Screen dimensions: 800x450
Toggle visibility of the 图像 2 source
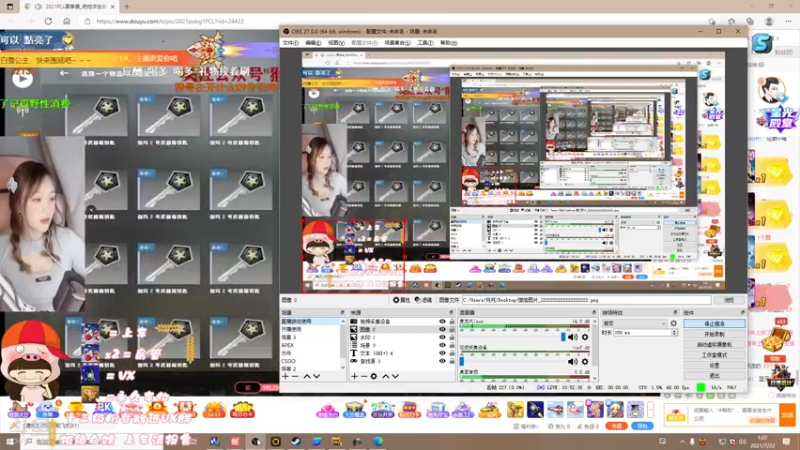coord(442,330)
